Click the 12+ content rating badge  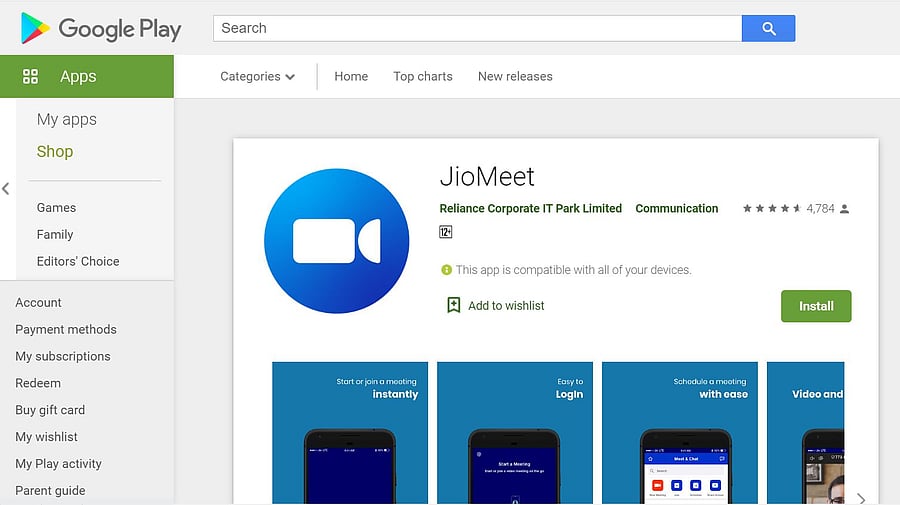click(446, 232)
